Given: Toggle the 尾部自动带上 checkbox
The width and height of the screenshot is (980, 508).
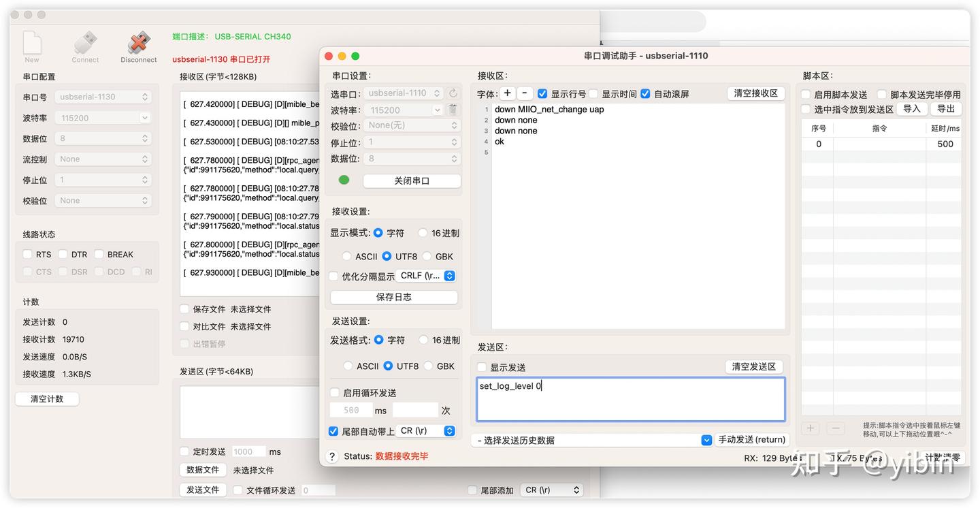Looking at the screenshot, I should (333, 431).
